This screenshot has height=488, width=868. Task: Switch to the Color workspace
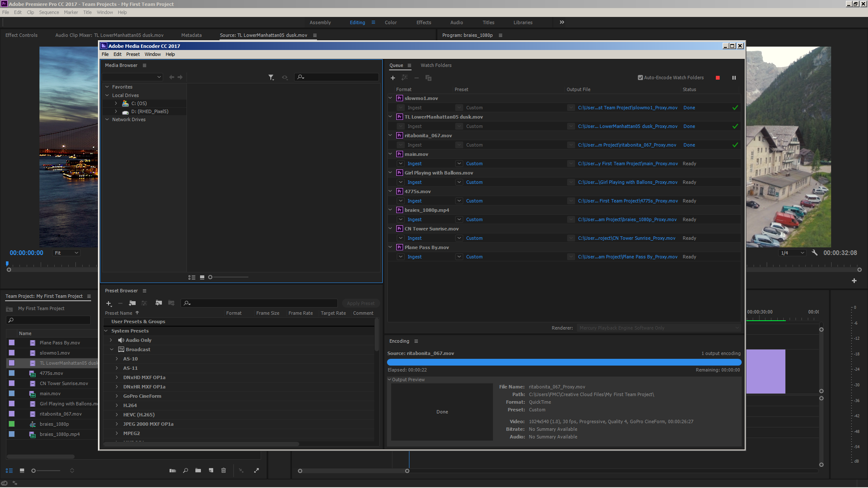[390, 23]
